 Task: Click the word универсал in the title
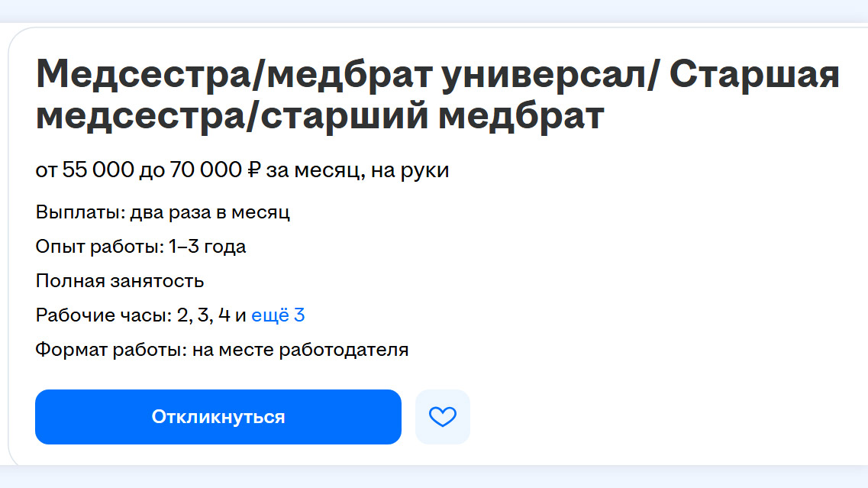coord(544,76)
